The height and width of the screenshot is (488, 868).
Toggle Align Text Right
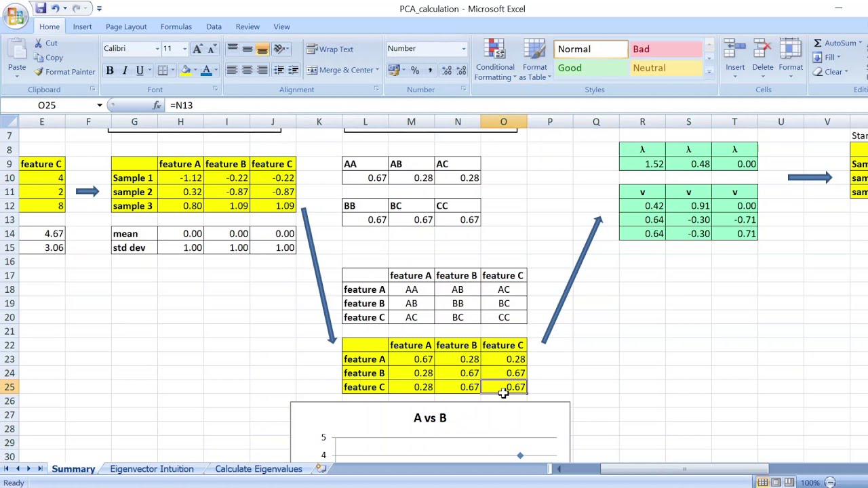[262, 70]
